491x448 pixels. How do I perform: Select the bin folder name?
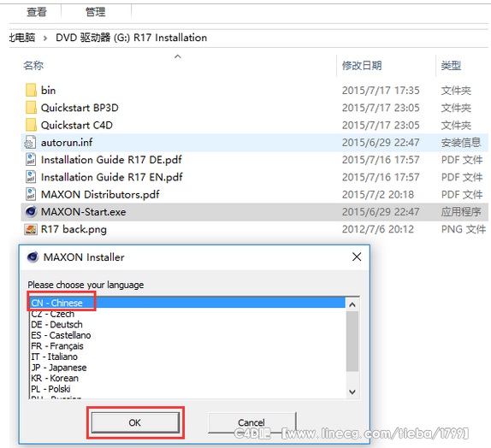pos(48,91)
